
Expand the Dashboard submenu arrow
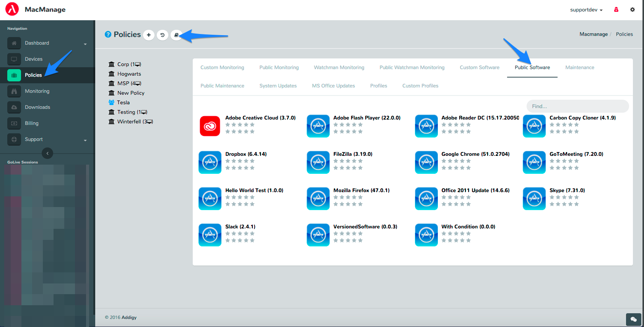(85, 44)
